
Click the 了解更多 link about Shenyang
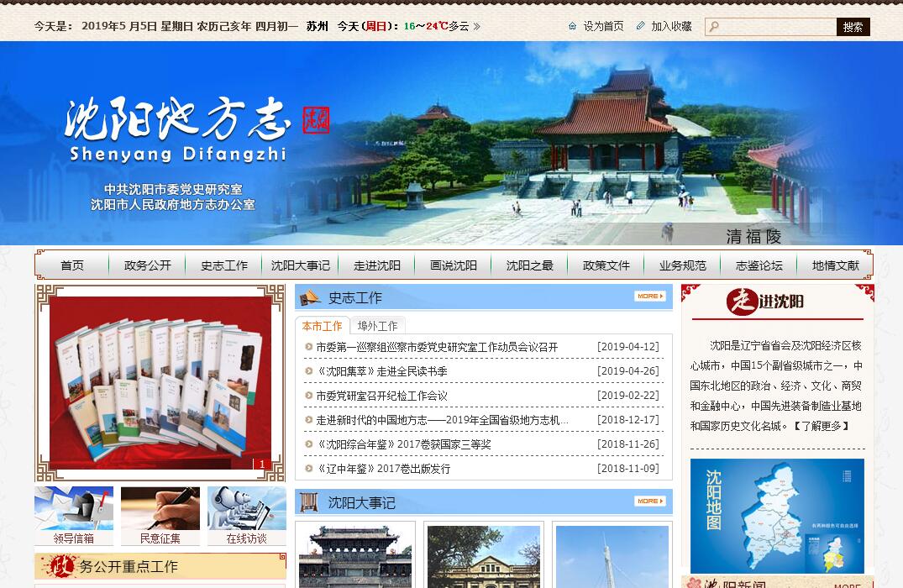[x=821, y=426]
